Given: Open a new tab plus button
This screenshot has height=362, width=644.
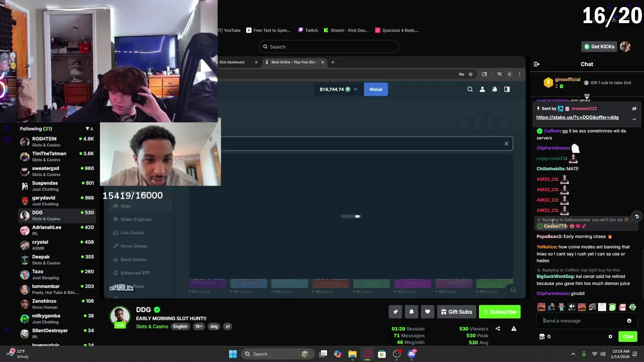Looking at the screenshot, I should click(332, 62).
